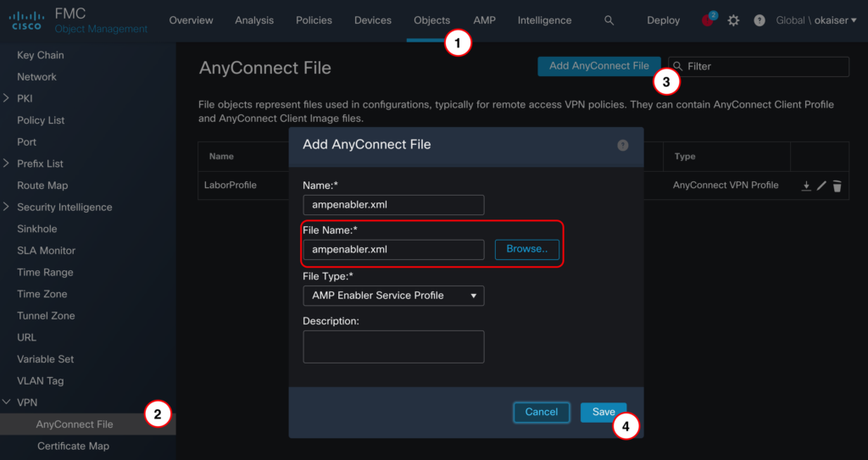Click the LaborProfile row name

pos(231,185)
